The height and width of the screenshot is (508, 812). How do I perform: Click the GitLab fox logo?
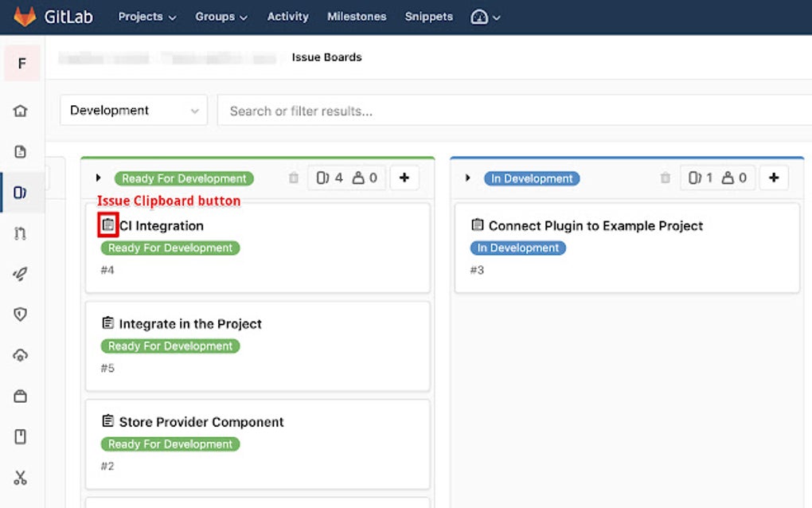tap(25, 16)
